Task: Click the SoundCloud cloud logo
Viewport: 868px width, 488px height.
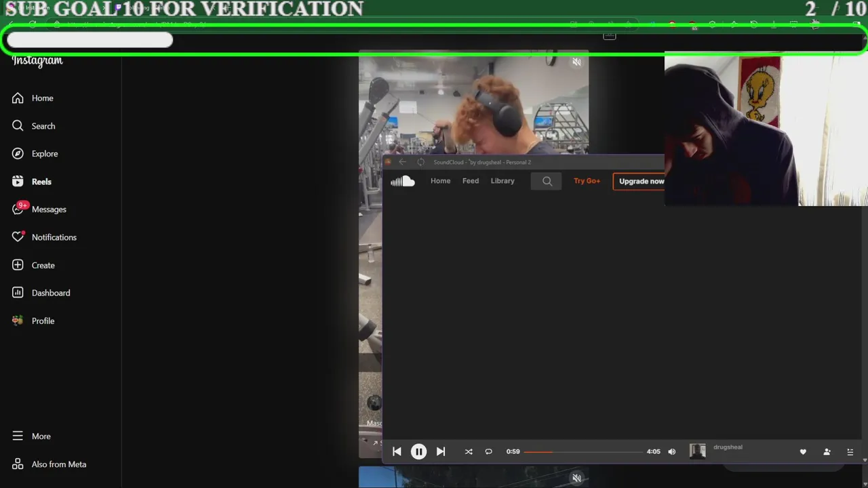Action: point(402,181)
